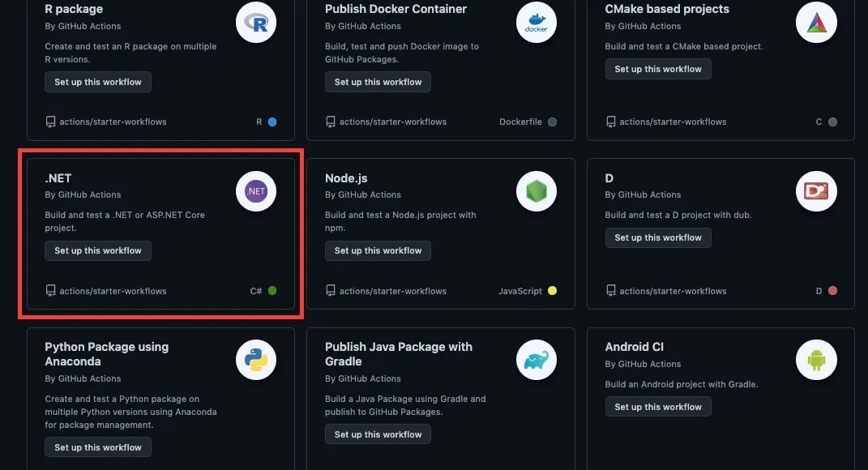Set up the .NET workflow
The image size is (868, 470).
[98, 250]
